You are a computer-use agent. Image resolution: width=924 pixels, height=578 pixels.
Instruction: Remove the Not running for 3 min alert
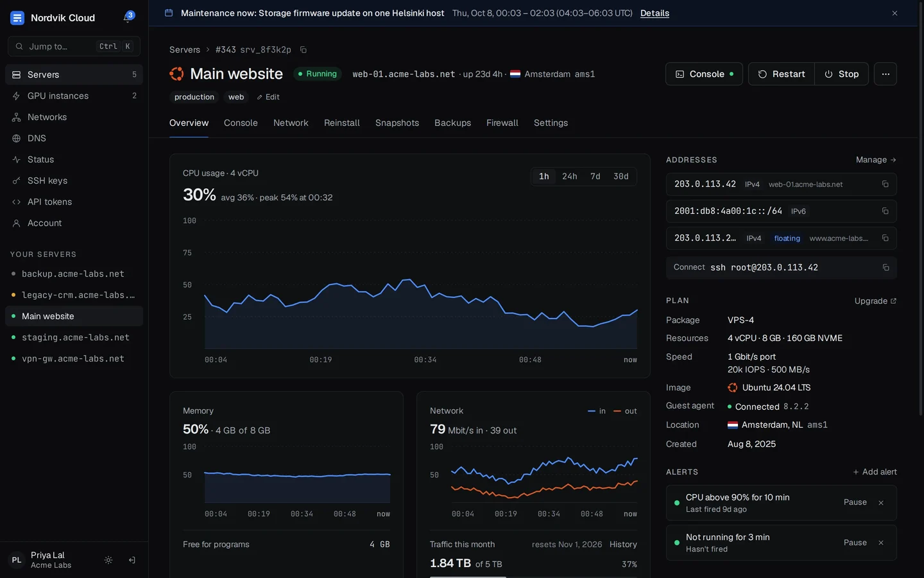tap(881, 543)
